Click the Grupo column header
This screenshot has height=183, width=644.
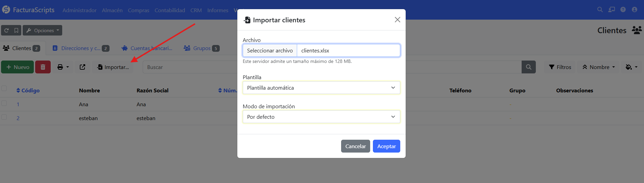(x=517, y=90)
